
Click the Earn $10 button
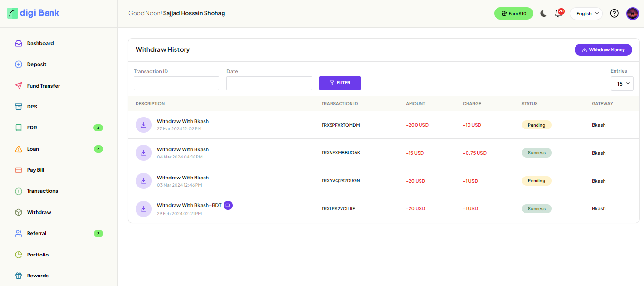click(x=513, y=13)
